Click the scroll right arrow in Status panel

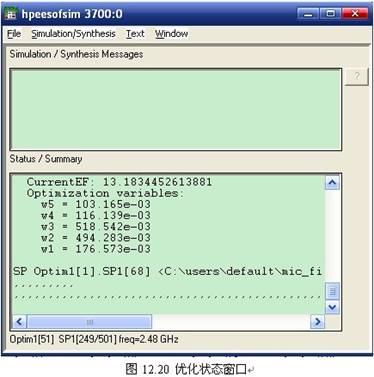pyautogui.click(x=317, y=322)
